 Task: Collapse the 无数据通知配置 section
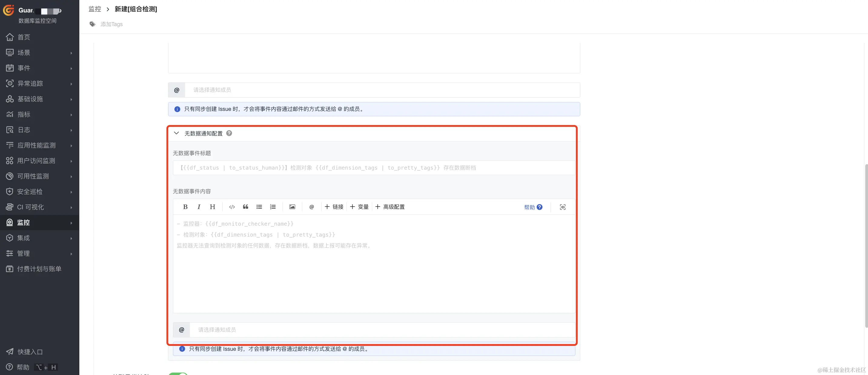pyautogui.click(x=176, y=133)
